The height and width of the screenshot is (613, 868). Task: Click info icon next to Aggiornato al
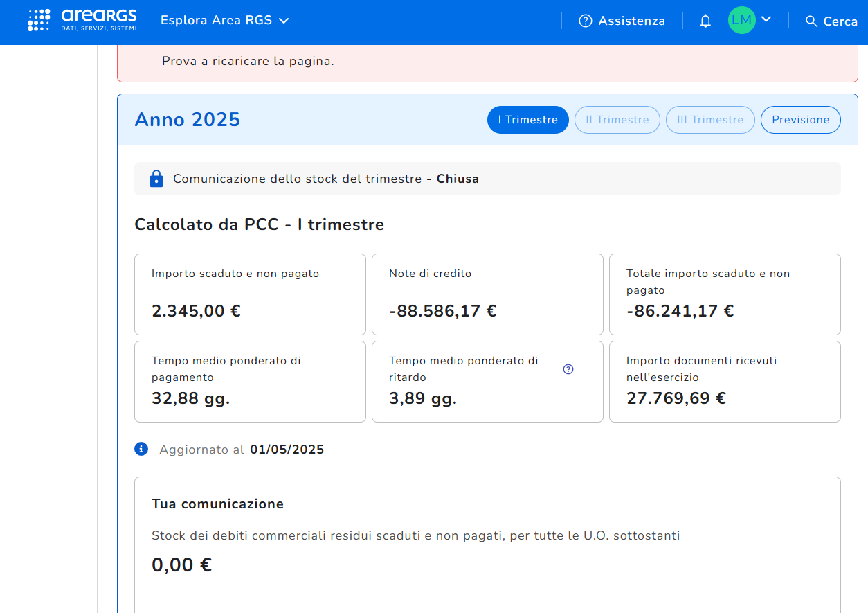pyautogui.click(x=141, y=450)
